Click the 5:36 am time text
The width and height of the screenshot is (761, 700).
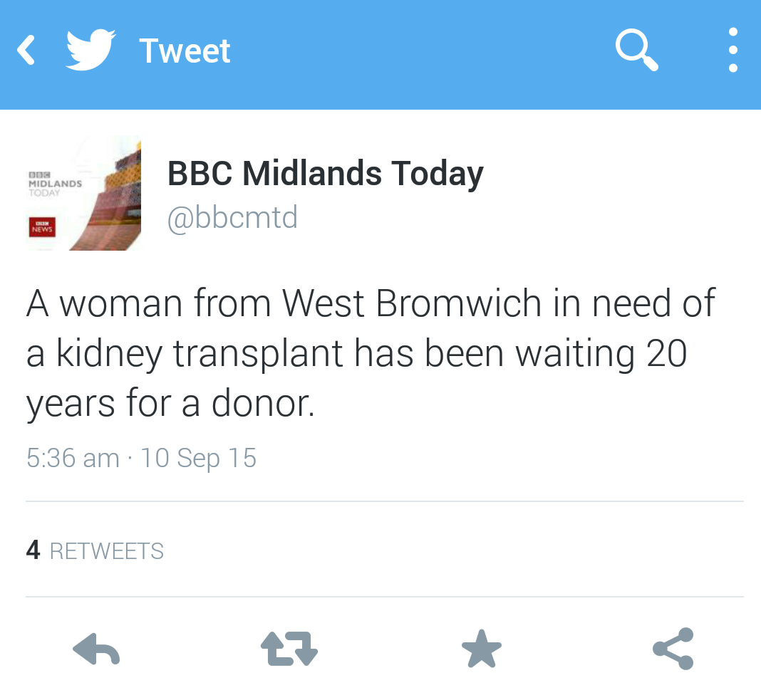click(73, 457)
